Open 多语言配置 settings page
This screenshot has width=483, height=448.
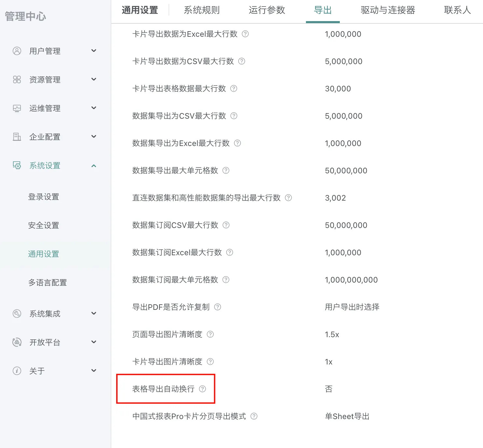[x=48, y=283]
